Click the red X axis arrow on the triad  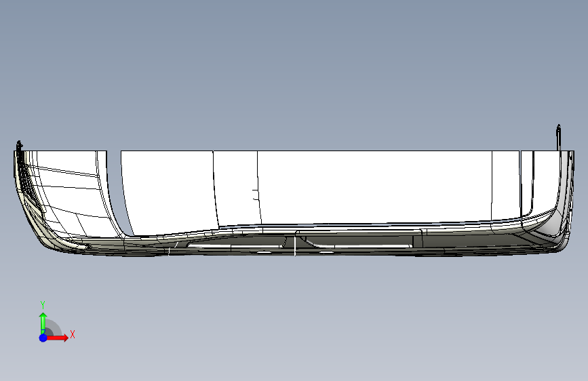[57, 338]
